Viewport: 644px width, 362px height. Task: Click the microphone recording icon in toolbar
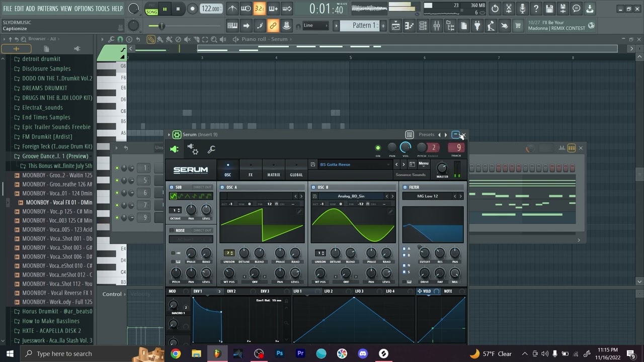click(522, 9)
